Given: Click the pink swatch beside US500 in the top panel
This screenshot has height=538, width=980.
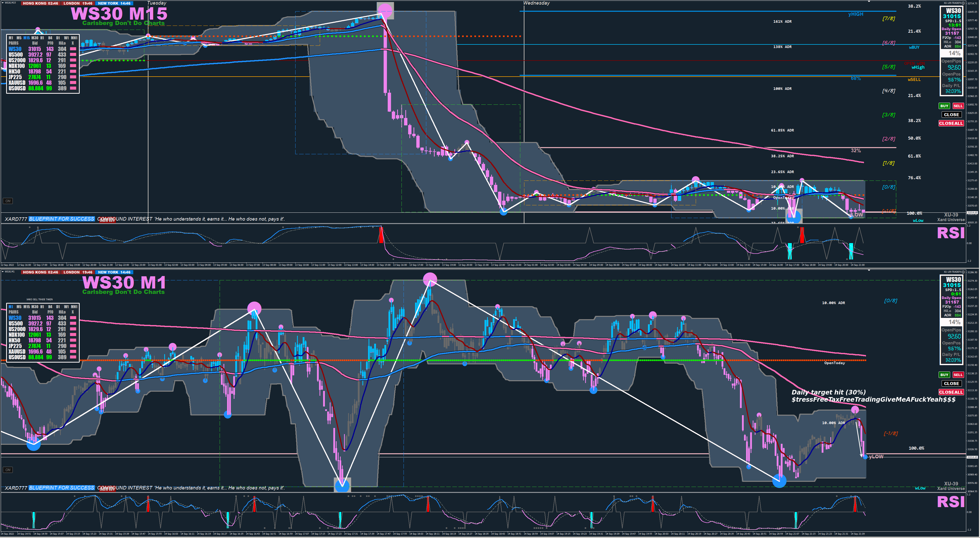Looking at the screenshot, I should tap(73, 55).
